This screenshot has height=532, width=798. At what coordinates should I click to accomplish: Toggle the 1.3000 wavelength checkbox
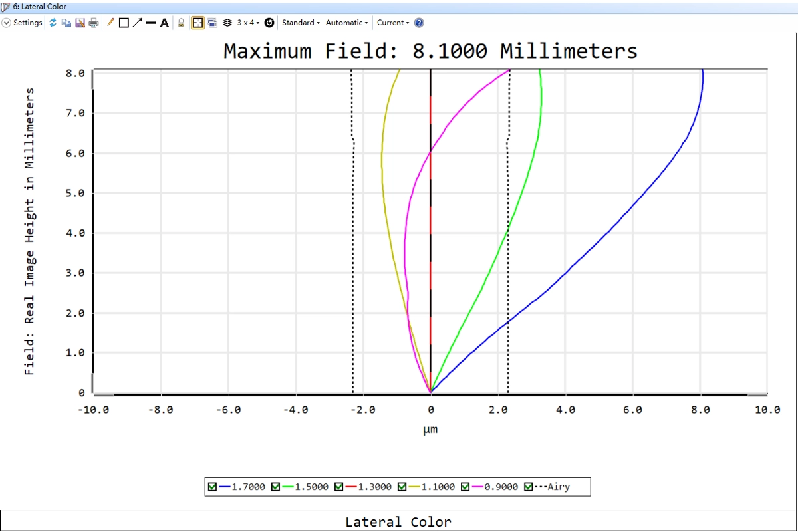pyautogui.click(x=338, y=487)
